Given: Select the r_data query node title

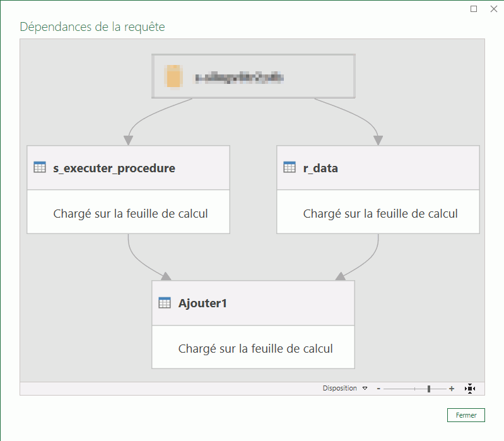Looking at the screenshot, I should (320, 168).
